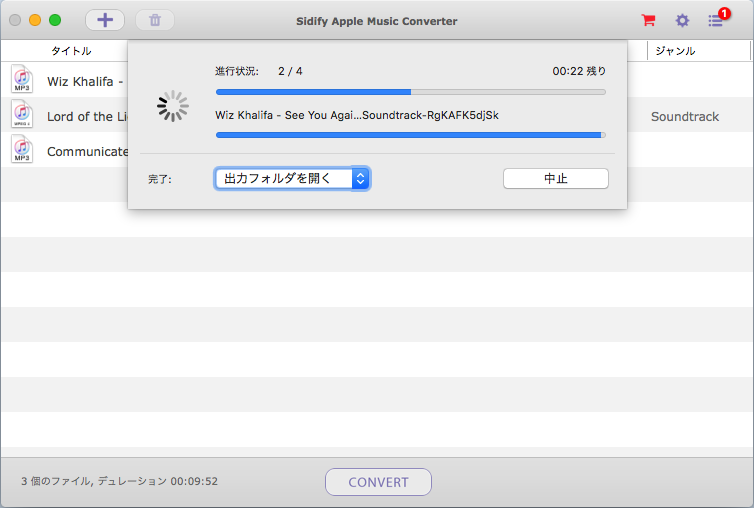754x508 pixels.
Task: Click the 2 / 4 progress count
Action: 290,71
